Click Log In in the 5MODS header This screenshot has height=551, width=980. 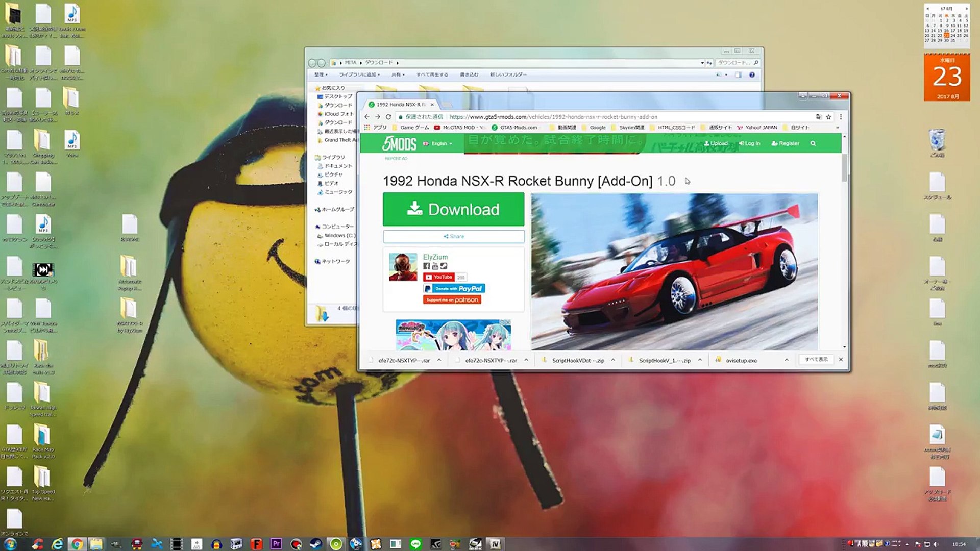point(749,143)
